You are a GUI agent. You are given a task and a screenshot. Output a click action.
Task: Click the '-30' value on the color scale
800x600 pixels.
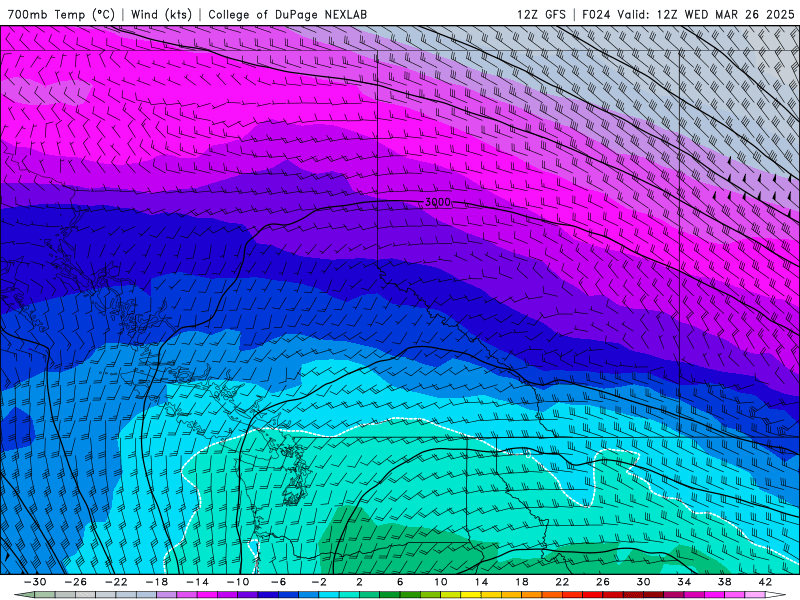(x=35, y=582)
